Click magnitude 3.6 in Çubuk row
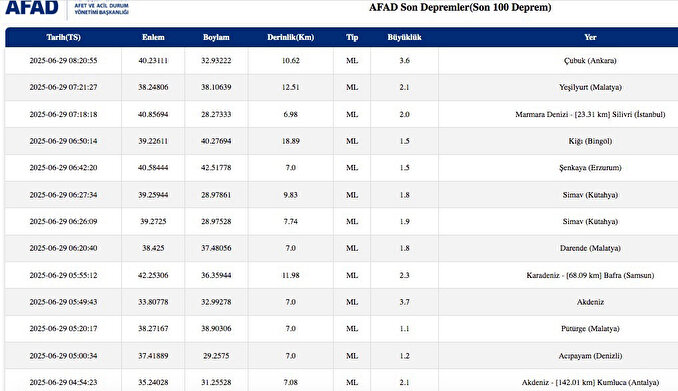The width and height of the screenshot is (678, 391). tap(404, 61)
